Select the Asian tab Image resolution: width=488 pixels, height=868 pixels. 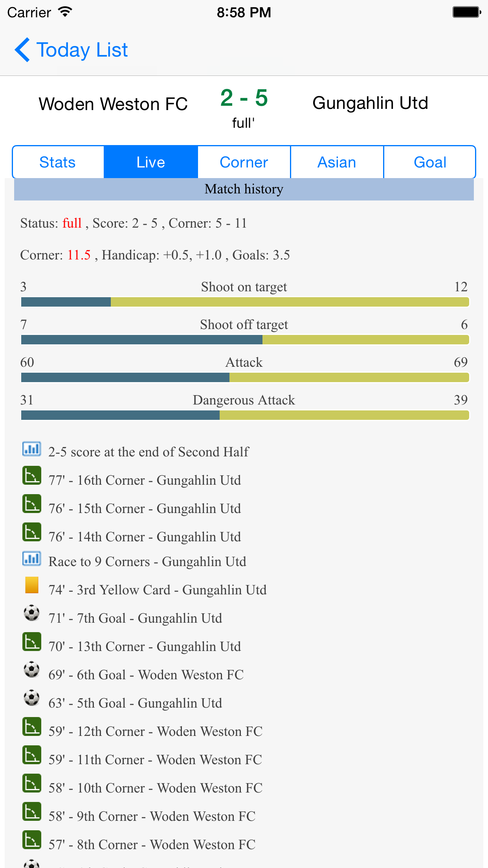click(337, 162)
